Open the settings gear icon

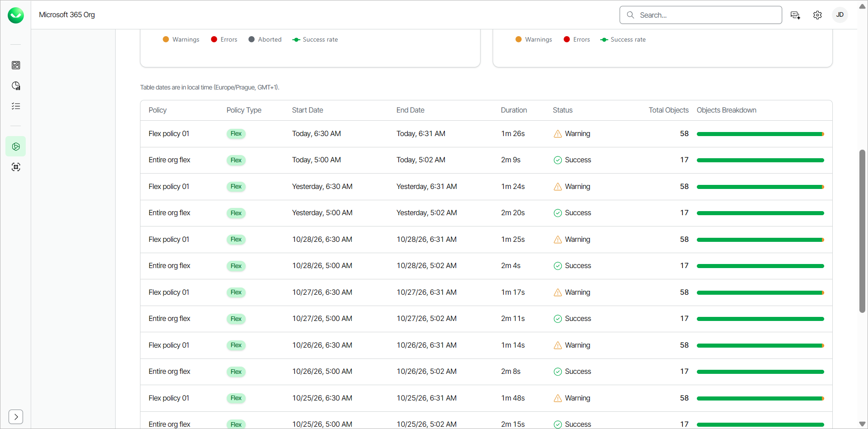817,15
